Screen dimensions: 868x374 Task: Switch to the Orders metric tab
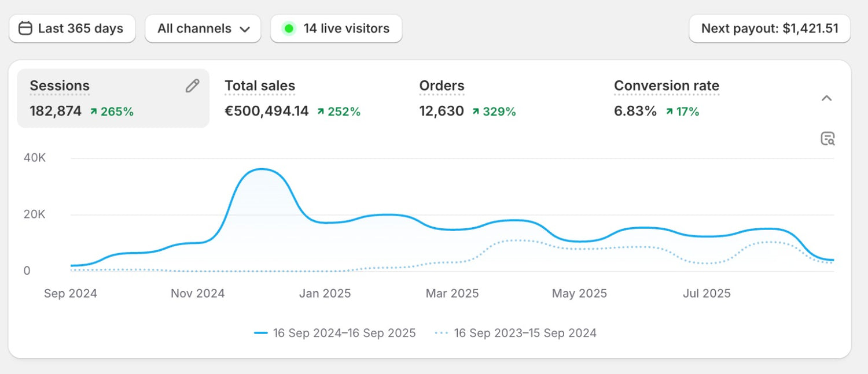point(467,98)
